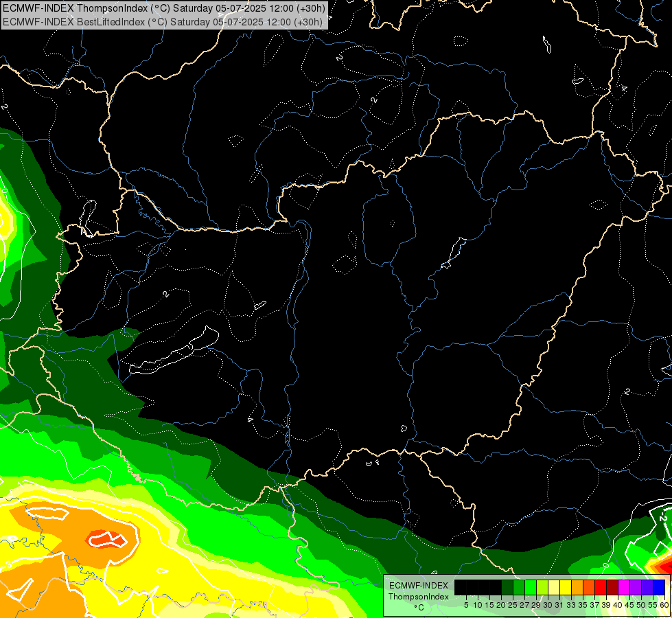
Task: Click legend scale value "35"
Action: coord(583,605)
